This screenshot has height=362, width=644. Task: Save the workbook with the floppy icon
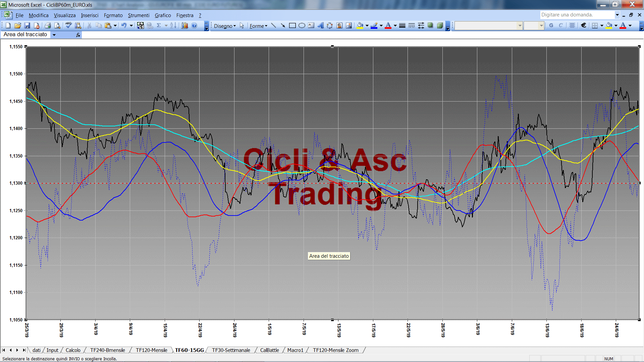tap(27, 25)
